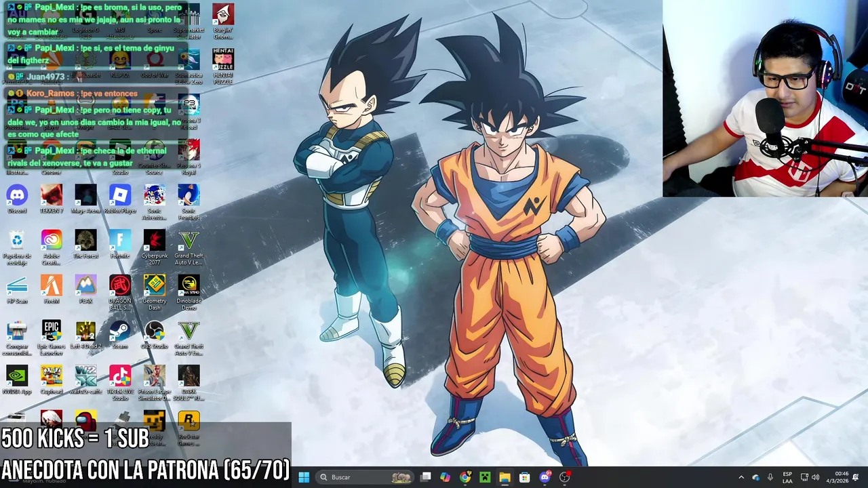This screenshot has width=868, height=488.
Task: Open Google Chrome from the taskbar
Action: point(465,477)
